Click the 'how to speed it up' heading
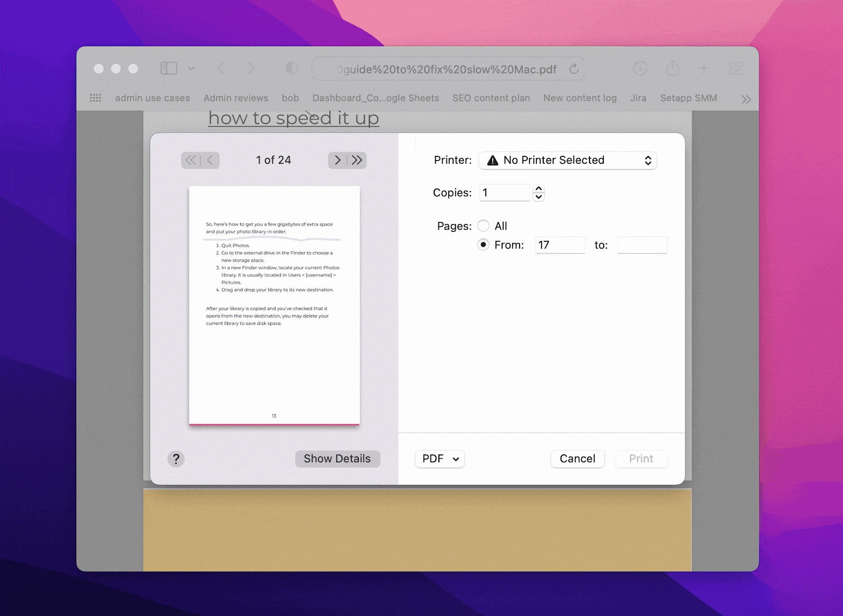The height and width of the screenshot is (616, 843). 293,118
